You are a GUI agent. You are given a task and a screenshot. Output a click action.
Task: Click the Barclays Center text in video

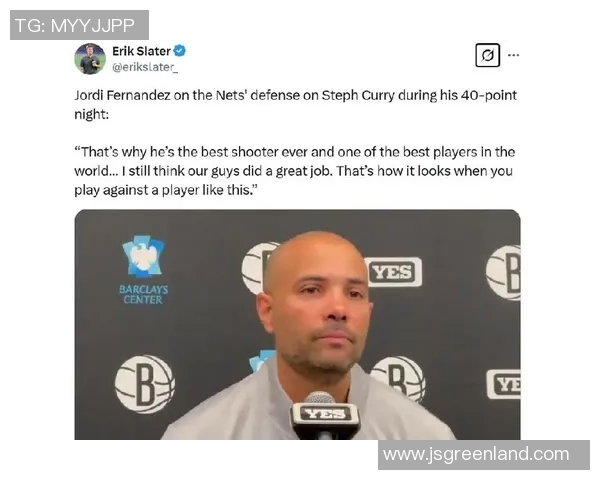tap(143, 294)
